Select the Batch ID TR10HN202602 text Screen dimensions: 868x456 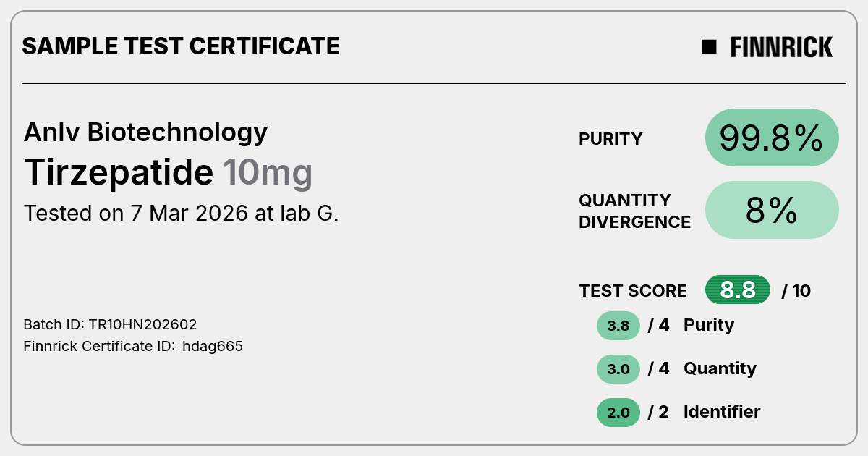110,324
